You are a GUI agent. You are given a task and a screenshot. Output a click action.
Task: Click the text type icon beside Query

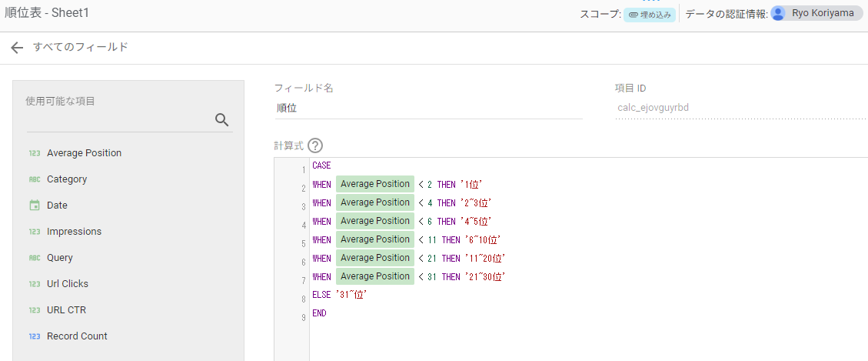[34, 258]
